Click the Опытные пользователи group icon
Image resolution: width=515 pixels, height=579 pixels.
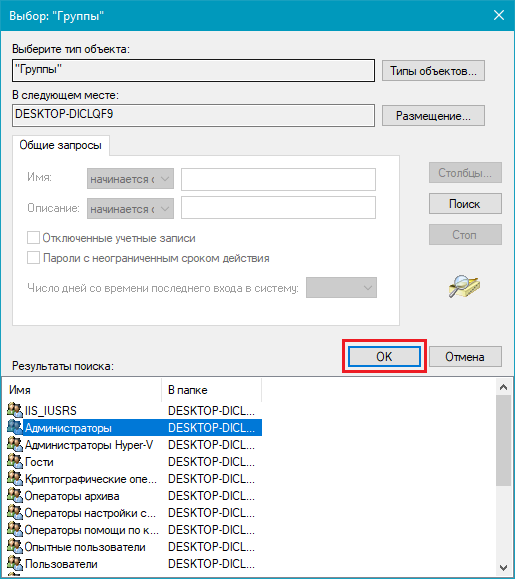click(x=15, y=546)
